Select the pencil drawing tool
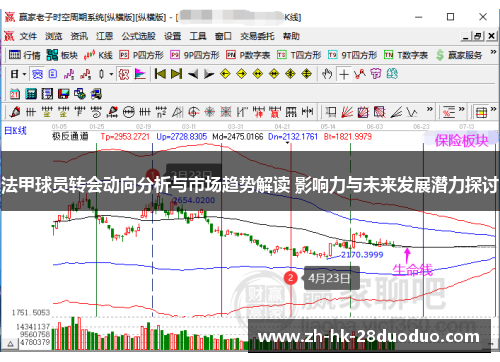The image size is (500, 362). click(15, 112)
